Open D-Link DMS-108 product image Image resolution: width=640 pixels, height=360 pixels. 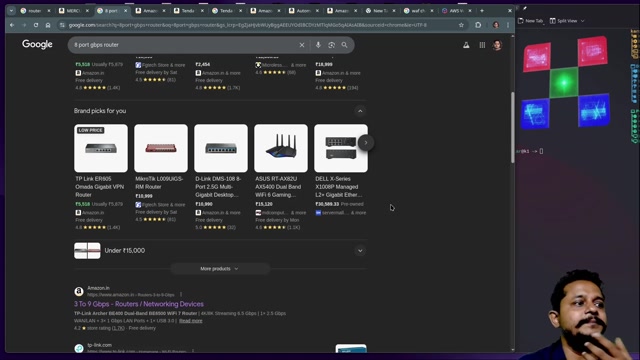221,148
